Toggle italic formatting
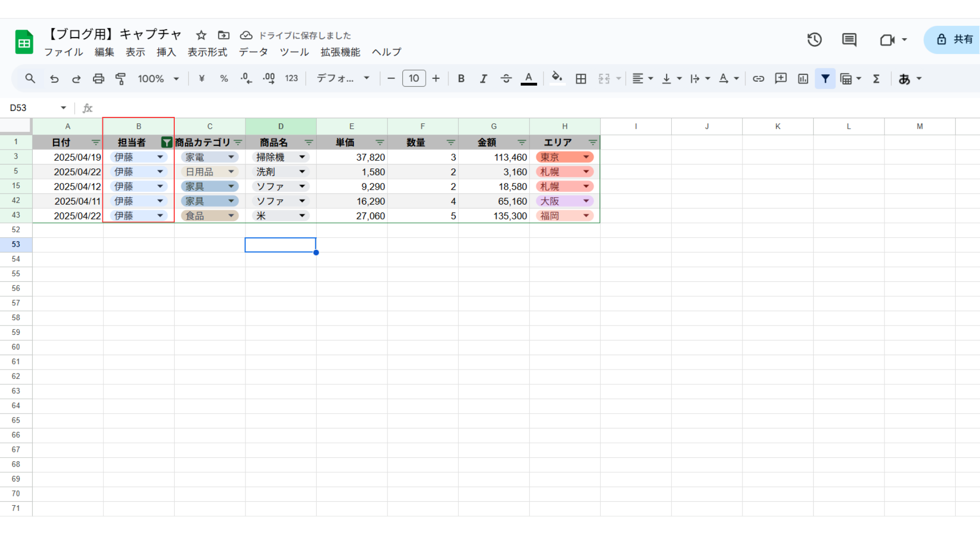 484,79
